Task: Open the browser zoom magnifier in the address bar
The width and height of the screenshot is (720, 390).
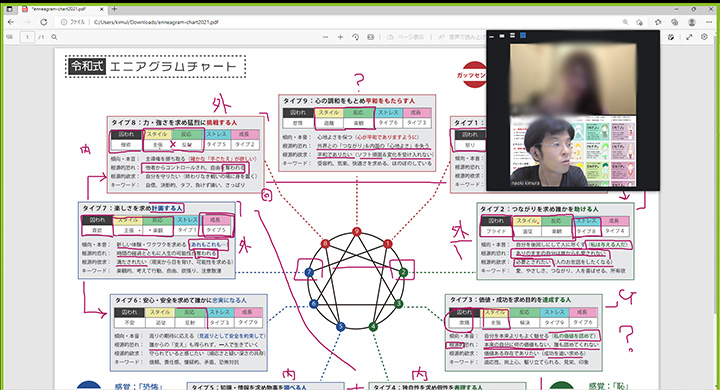Action: point(625,22)
